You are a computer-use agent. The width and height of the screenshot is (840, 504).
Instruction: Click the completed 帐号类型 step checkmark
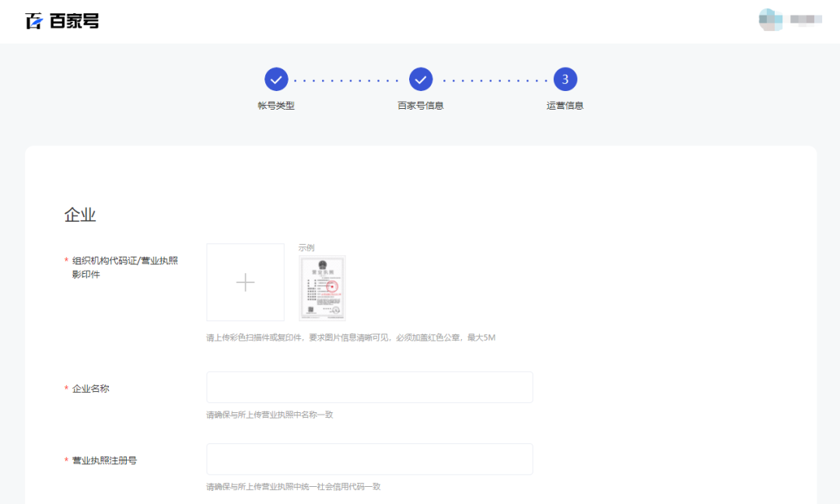(276, 79)
